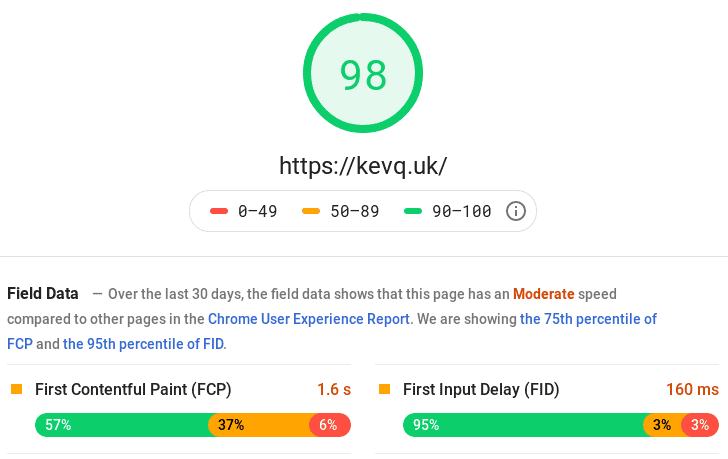This screenshot has height=459, width=728.
Task: Click the green 90-100 legend marker
Action: point(413,211)
